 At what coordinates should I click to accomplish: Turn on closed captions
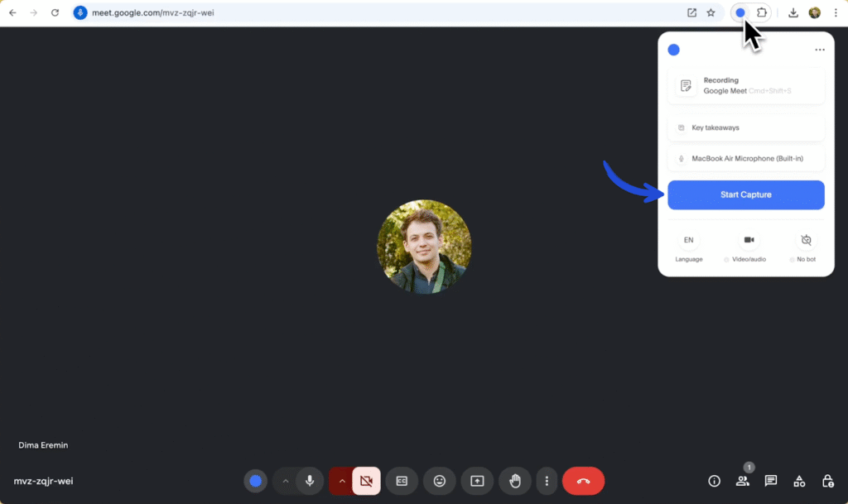point(402,481)
